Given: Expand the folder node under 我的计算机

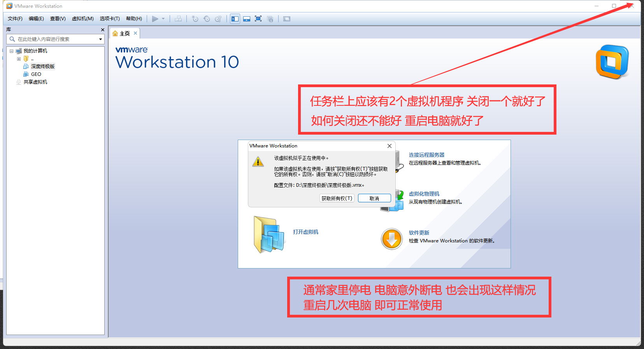Looking at the screenshot, I should tap(19, 59).
